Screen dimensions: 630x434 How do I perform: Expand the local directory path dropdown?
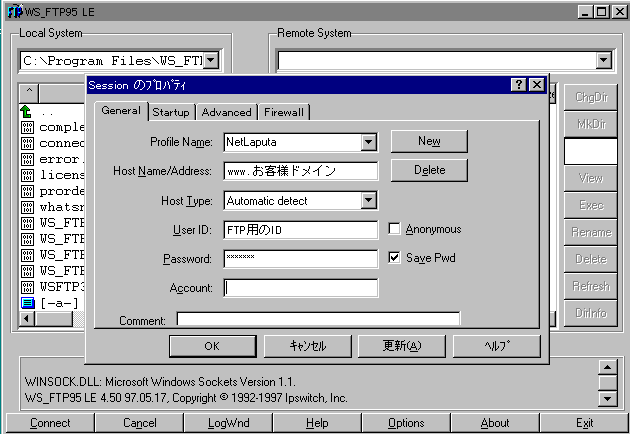tap(211, 61)
